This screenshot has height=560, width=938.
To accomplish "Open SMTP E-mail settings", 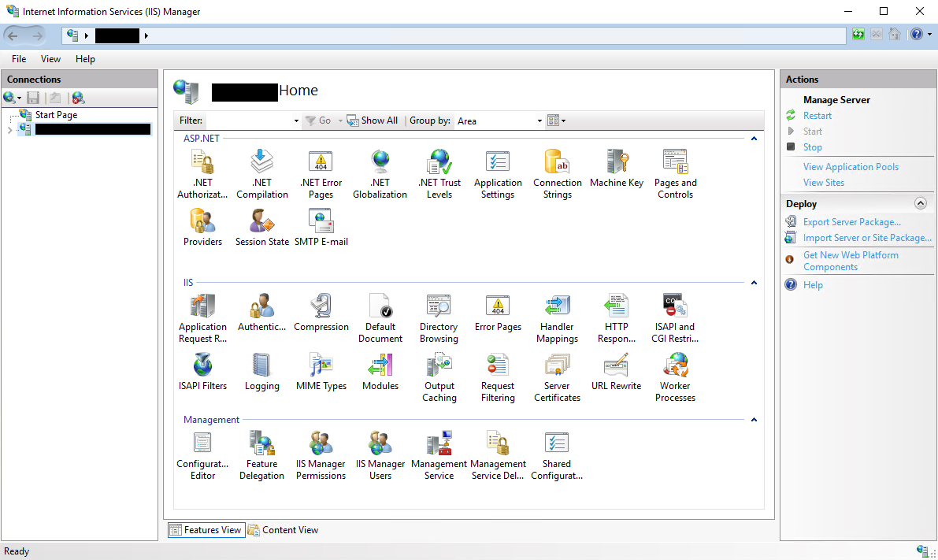I will (321, 228).
